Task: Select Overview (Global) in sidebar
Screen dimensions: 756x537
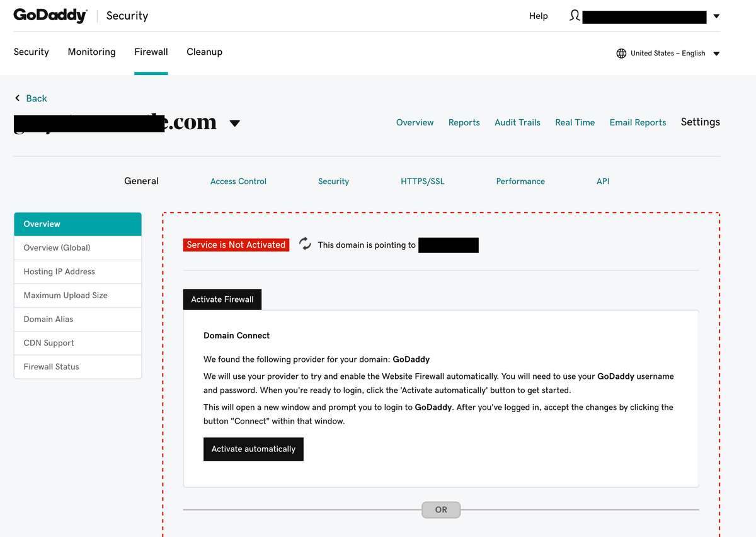Action: pyautogui.click(x=77, y=248)
